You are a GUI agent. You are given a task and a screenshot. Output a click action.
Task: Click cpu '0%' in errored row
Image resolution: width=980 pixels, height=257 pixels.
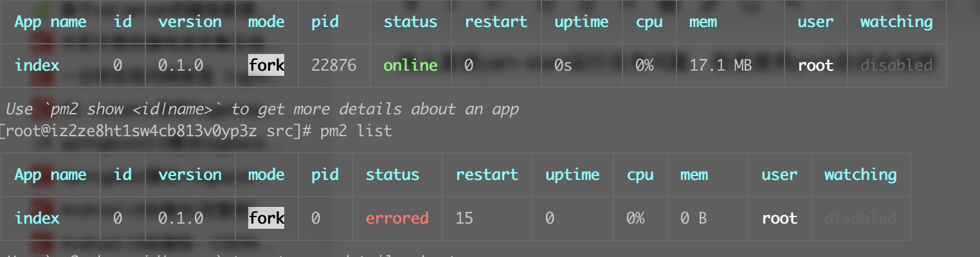(x=635, y=218)
